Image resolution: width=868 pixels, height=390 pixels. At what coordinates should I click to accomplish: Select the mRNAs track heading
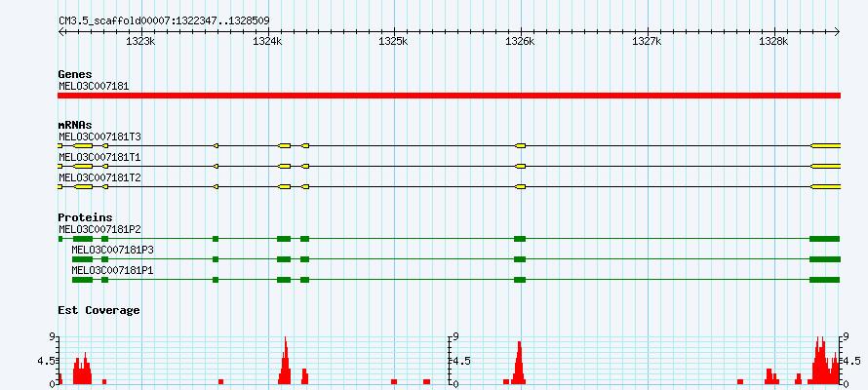coord(75,126)
